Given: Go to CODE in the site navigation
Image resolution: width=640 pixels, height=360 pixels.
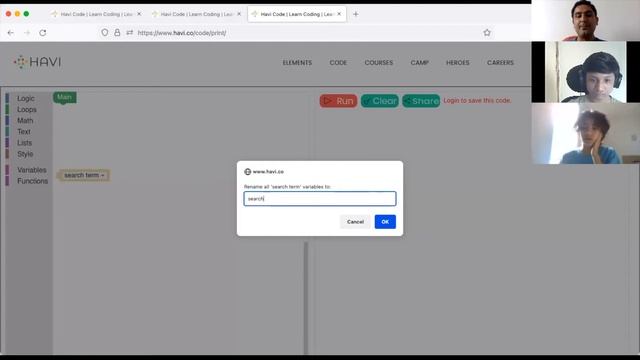Looking at the screenshot, I should (338, 62).
